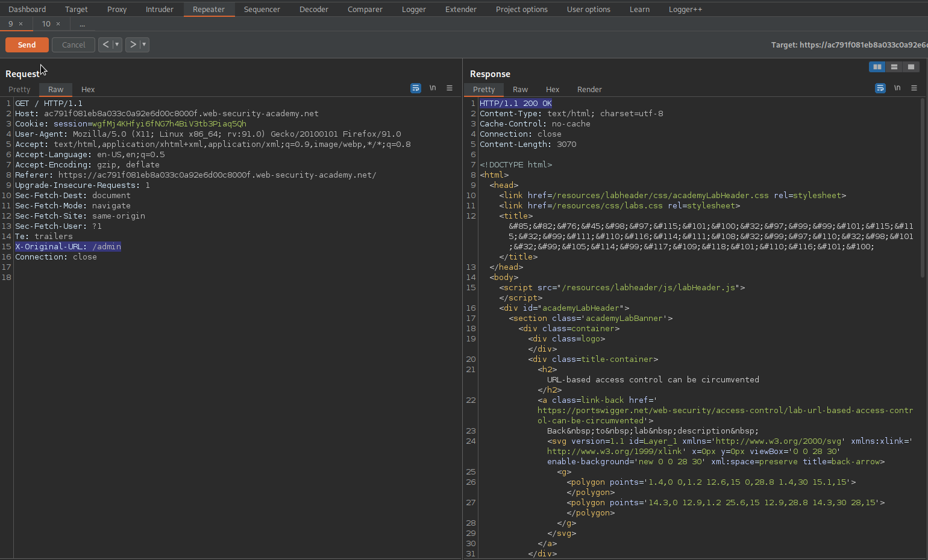928x560 pixels.
Task: Click the Host header line in request
Action: click(x=167, y=113)
